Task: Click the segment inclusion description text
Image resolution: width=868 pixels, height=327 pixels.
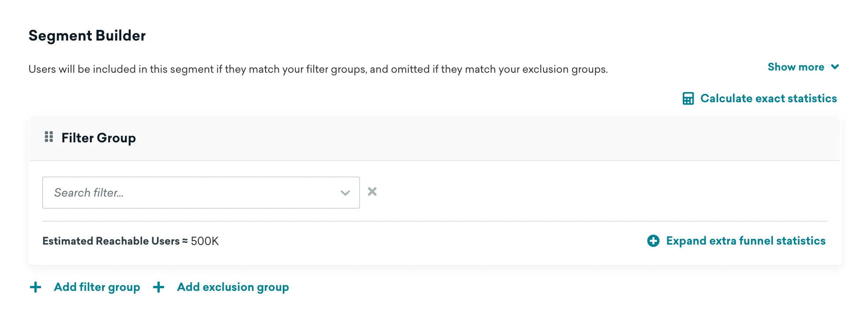Action: [x=318, y=69]
